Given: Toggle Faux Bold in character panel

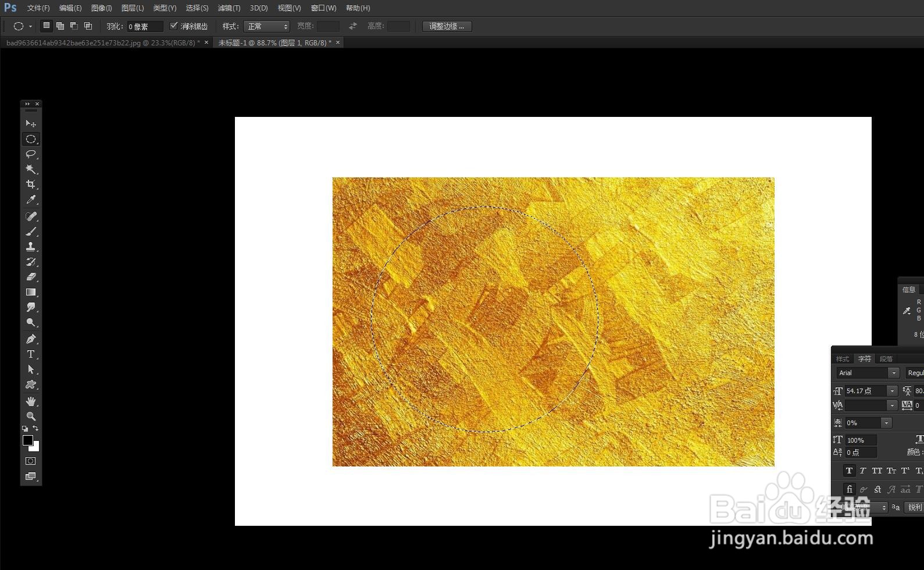Looking at the screenshot, I should [x=849, y=471].
